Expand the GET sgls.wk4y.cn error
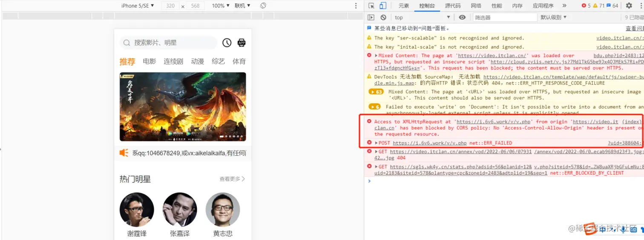 [x=376, y=167]
